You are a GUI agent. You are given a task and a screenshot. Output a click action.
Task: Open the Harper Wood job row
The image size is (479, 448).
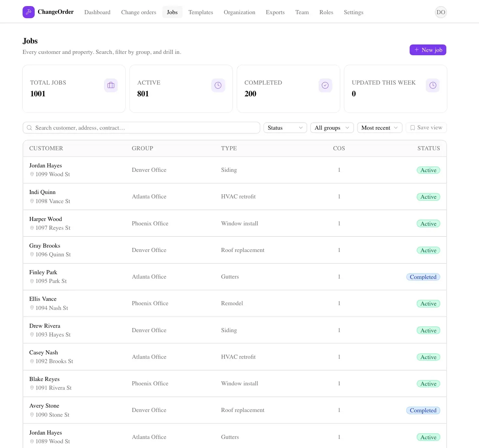tap(235, 223)
